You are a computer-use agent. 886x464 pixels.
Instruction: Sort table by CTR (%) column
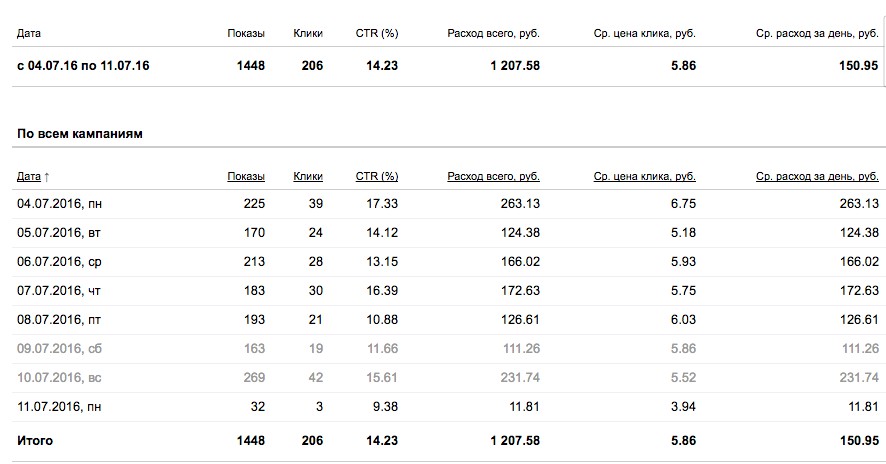click(x=377, y=177)
